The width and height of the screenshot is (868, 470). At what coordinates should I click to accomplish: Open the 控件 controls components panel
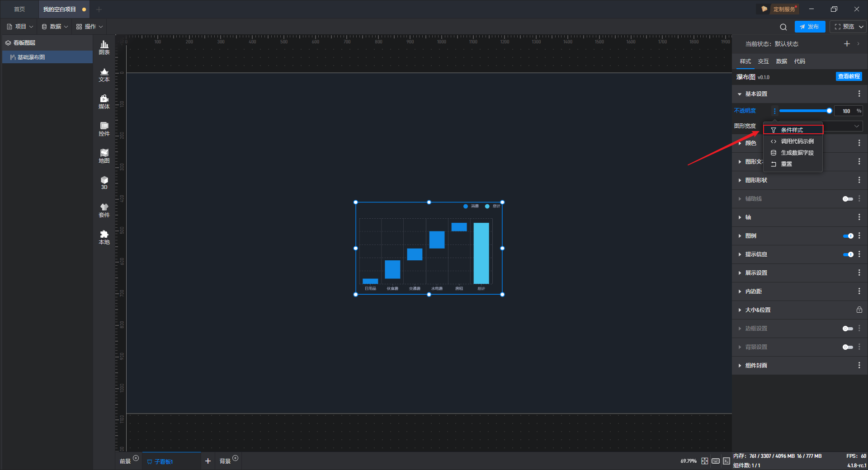click(104, 129)
